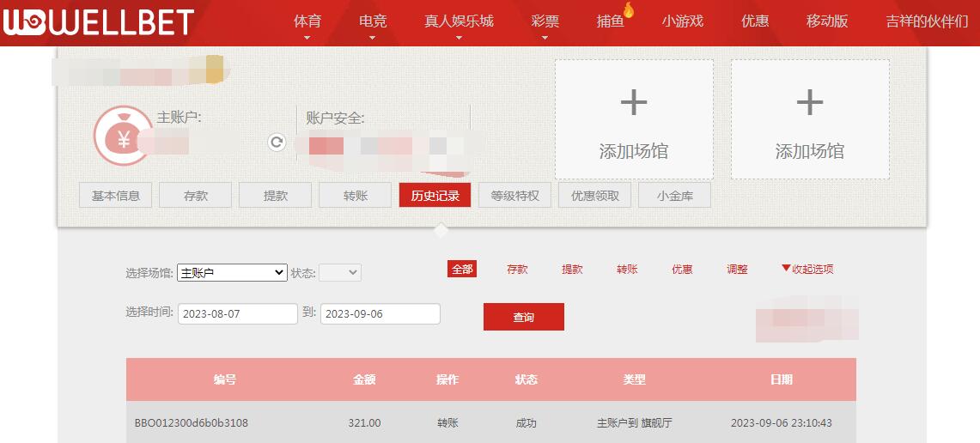Click the end date field 2023-09-06

(380, 313)
